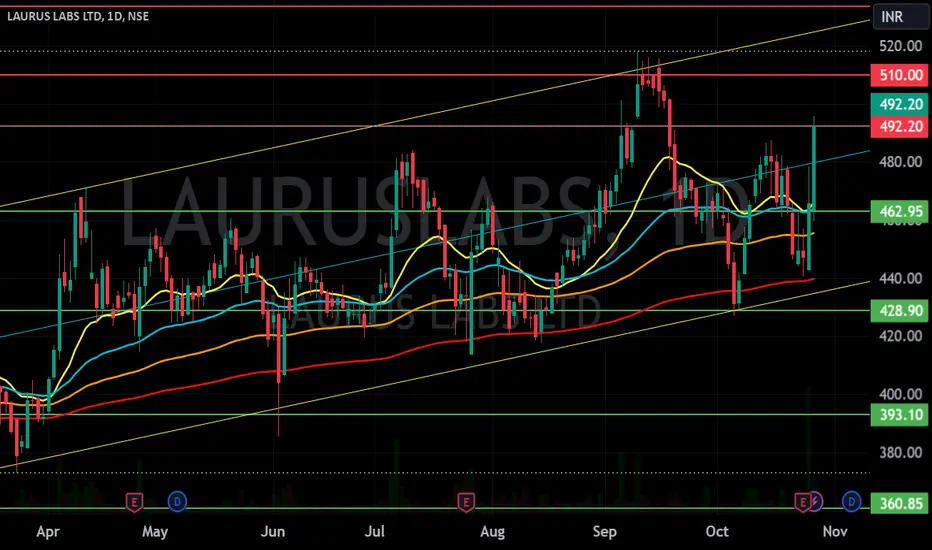Click the earnings E marker before Nov
The width and height of the screenshot is (932, 550).
[x=803, y=502]
